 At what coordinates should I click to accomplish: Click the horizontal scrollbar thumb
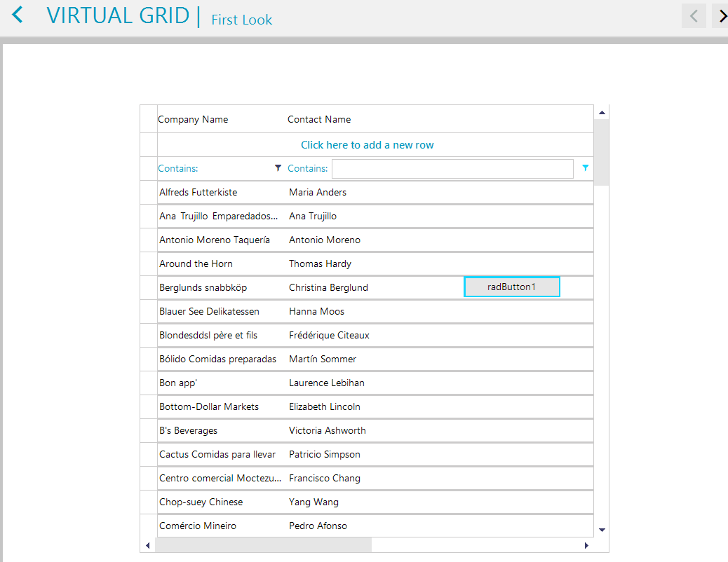pos(263,545)
